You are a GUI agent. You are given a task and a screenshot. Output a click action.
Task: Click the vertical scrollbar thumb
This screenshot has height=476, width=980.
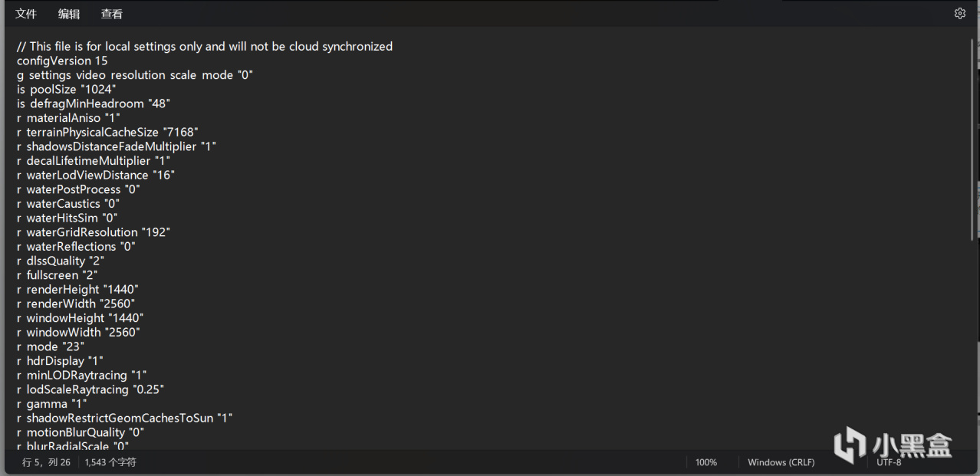(974, 138)
